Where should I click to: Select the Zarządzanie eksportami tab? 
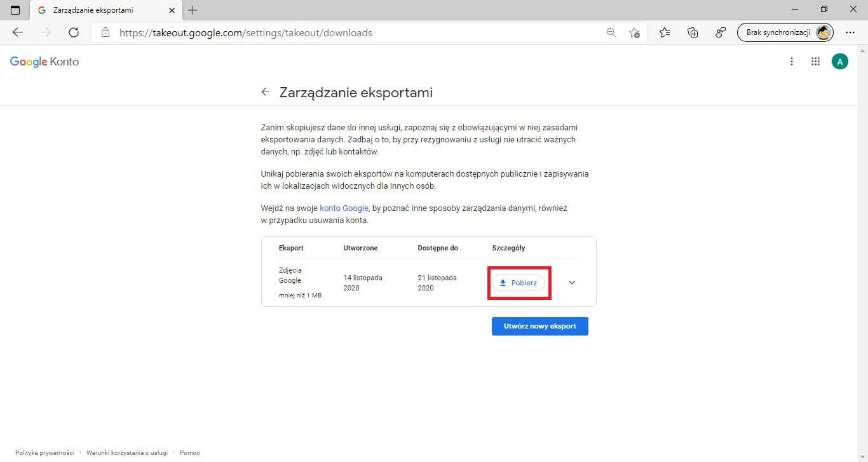pos(105,11)
